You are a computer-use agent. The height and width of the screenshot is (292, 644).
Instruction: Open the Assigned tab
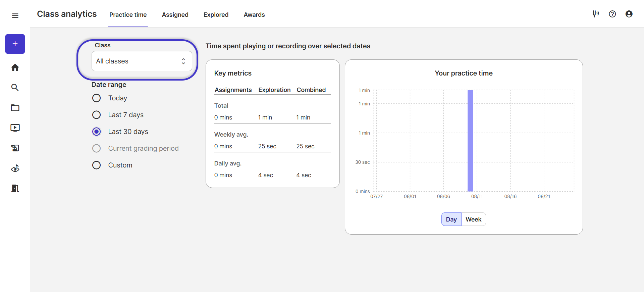click(175, 15)
